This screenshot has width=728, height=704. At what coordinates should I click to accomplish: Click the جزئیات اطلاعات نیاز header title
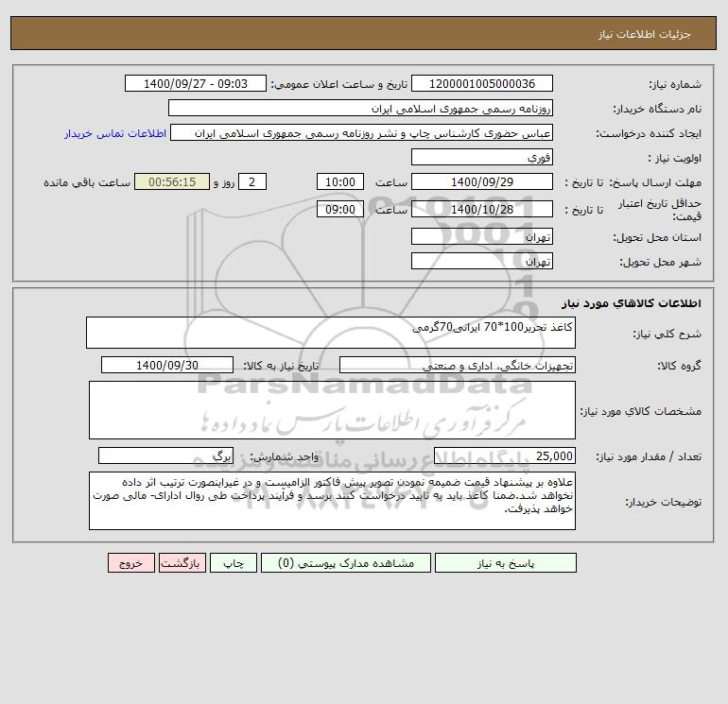[x=645, y=34]
